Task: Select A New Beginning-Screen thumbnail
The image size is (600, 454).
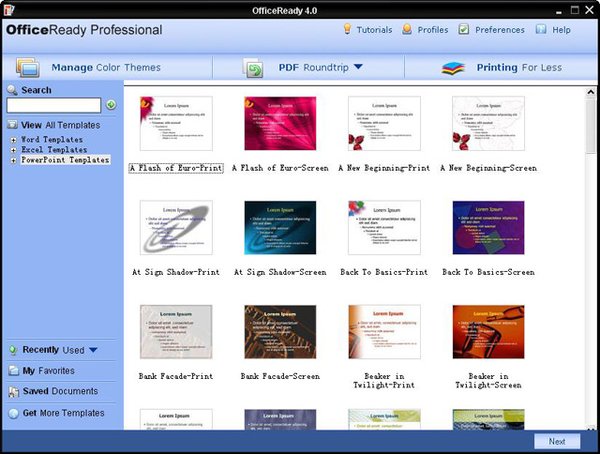Action: (x=488, y=123)
